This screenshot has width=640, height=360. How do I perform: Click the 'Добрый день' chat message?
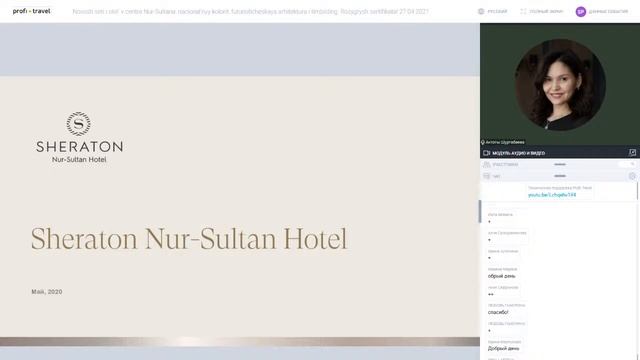point(504,349)
